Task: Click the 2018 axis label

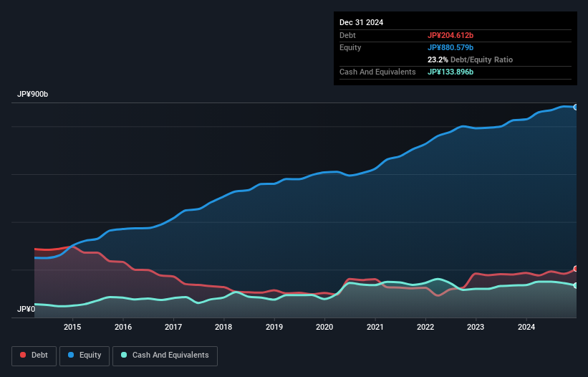Action: point(223,327)
